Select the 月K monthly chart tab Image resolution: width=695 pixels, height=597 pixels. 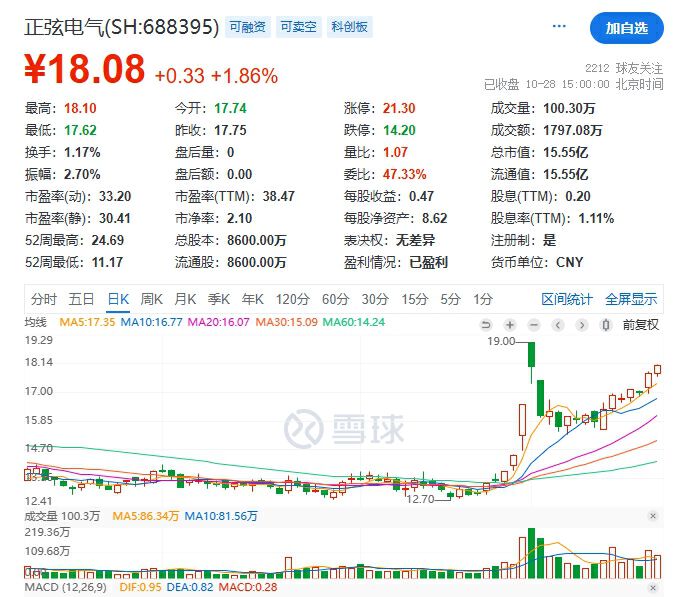pyautogui.click(x=185, y=299)
